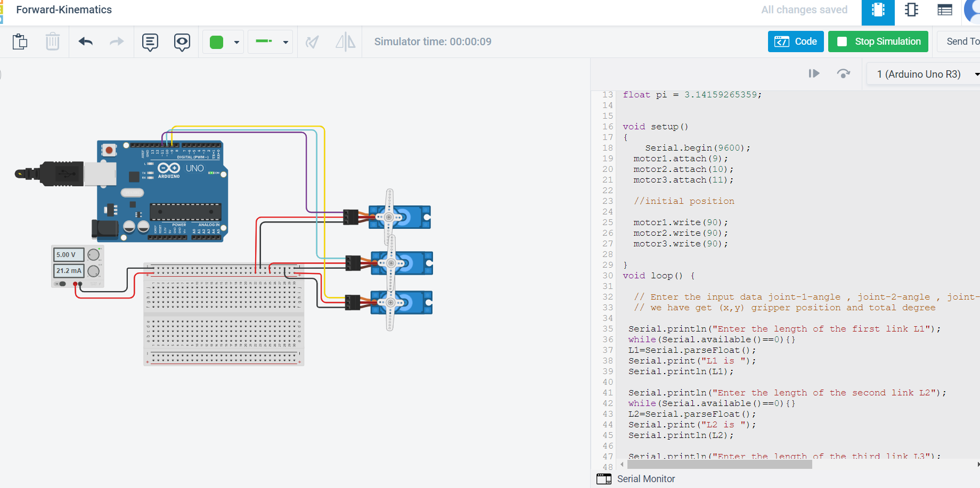The height and width of the screenshot is (488, 980).
Task: Open the '1 (Arduino Uno R3)' board selector
Action: tap(922, 73)
